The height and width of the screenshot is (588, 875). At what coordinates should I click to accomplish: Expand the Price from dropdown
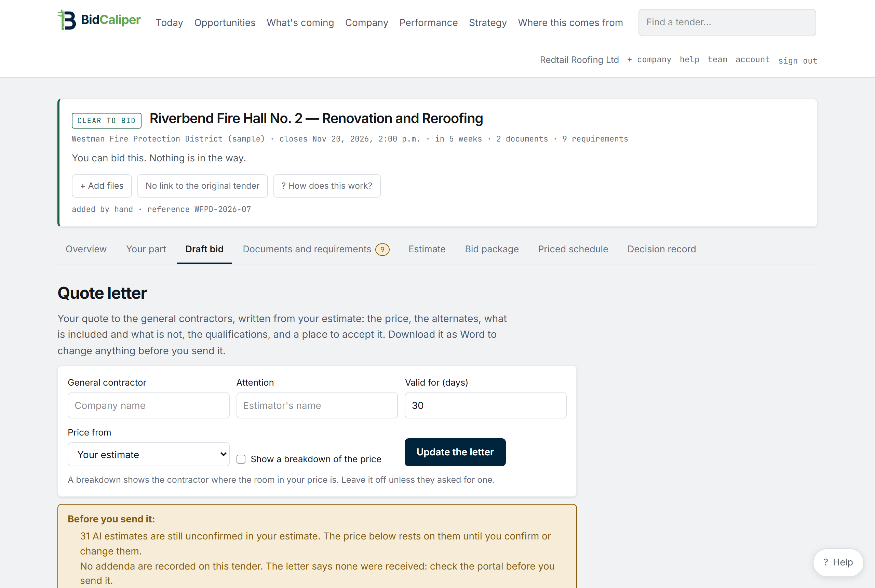[x=148, y=454]
